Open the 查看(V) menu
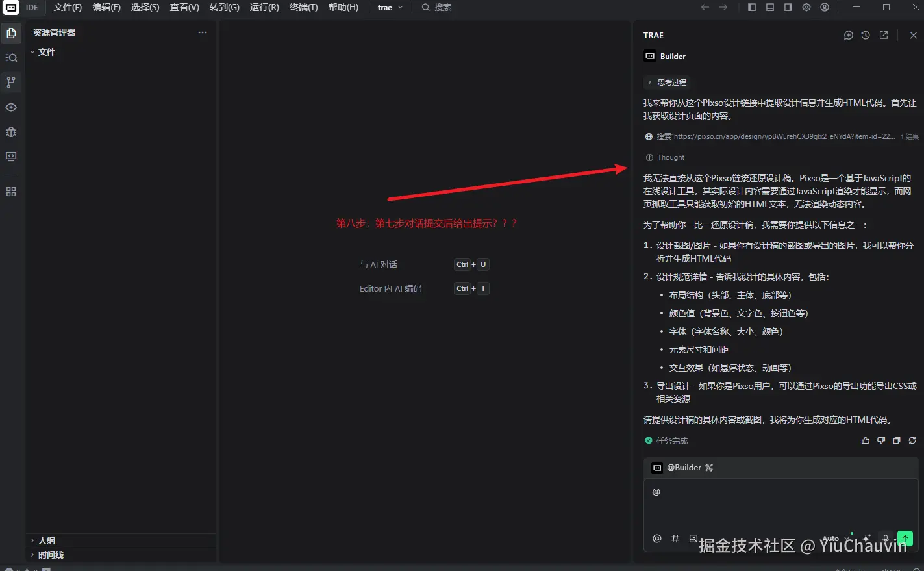The width and height of the screenshot is (924, 571). 184,7
